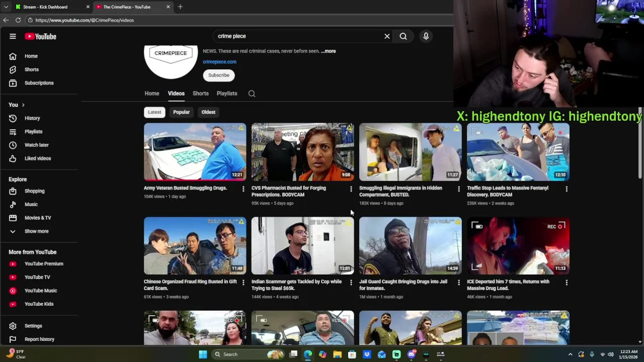Open Traffic Stop Fentanyl video thumbnail
The image size is (644, 362).
pos(518,152)
